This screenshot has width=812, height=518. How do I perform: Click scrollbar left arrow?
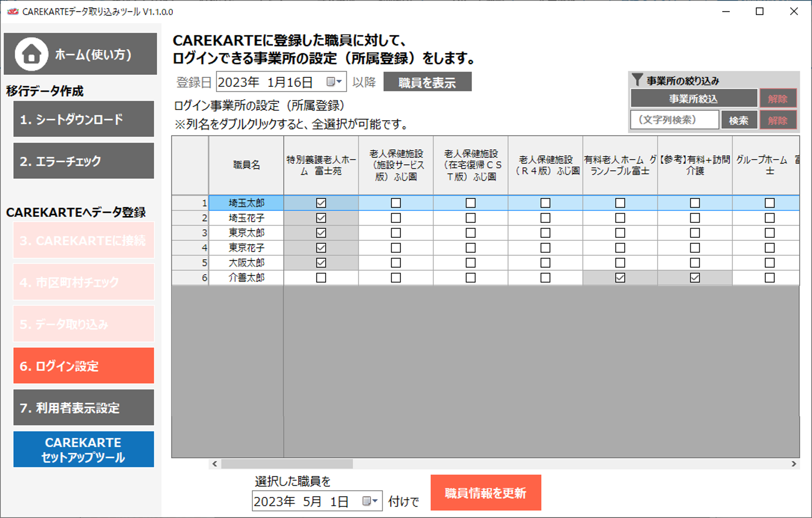(215, 464)
